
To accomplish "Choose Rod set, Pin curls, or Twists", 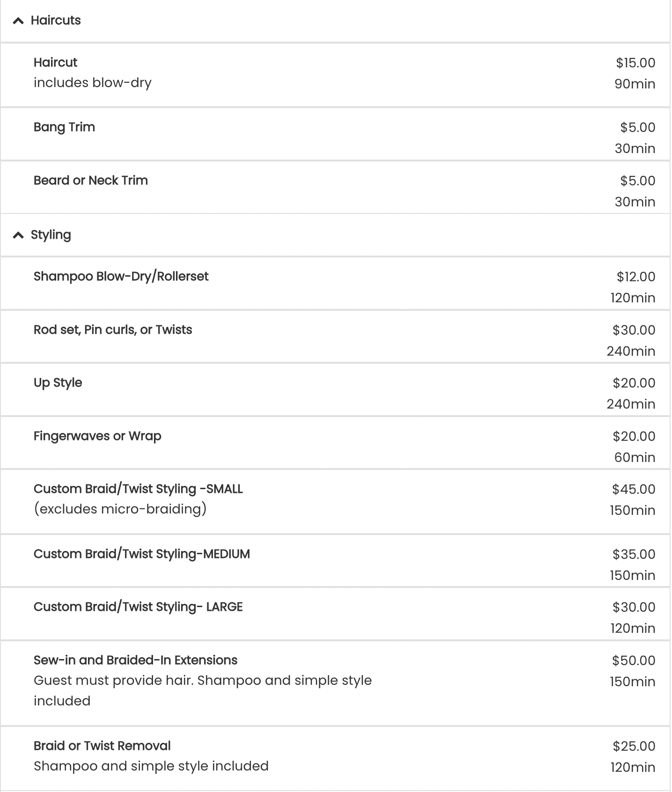I will coord(335,337).
